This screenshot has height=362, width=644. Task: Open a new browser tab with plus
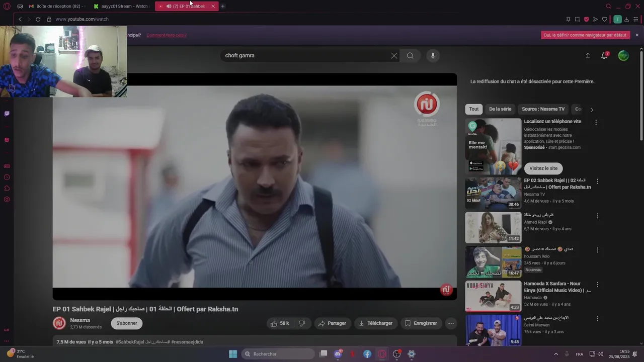223,6
